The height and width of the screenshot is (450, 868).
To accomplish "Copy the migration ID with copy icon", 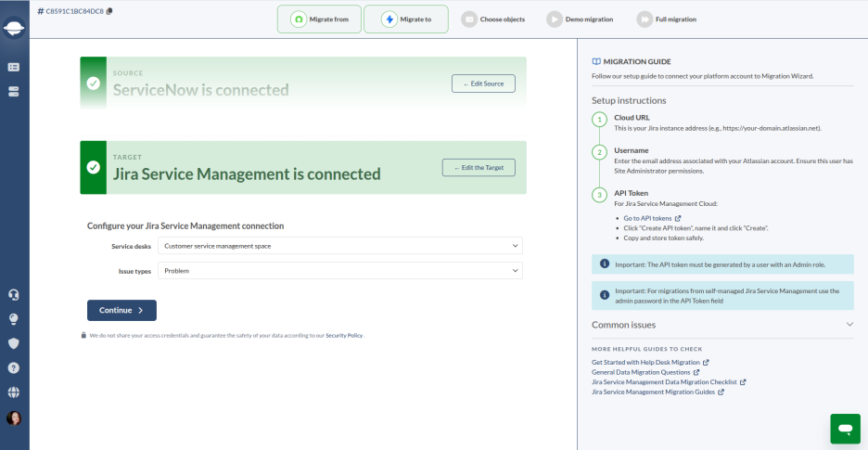I will tap(109, 11).
